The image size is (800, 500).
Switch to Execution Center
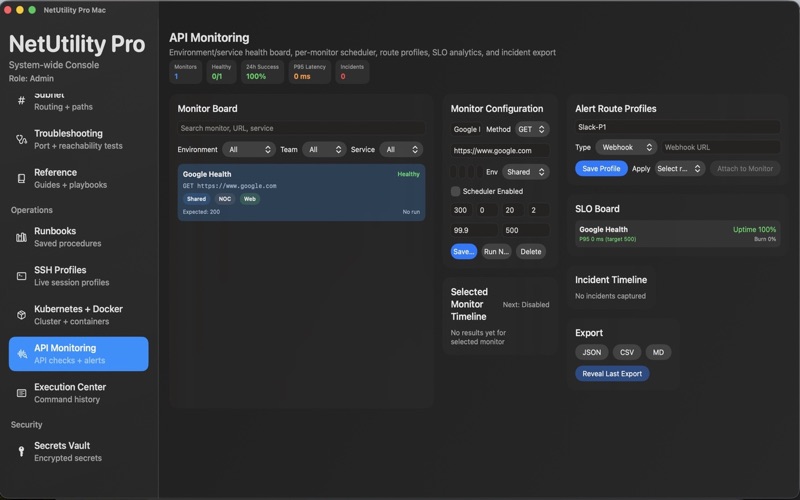tap(79, 393)
